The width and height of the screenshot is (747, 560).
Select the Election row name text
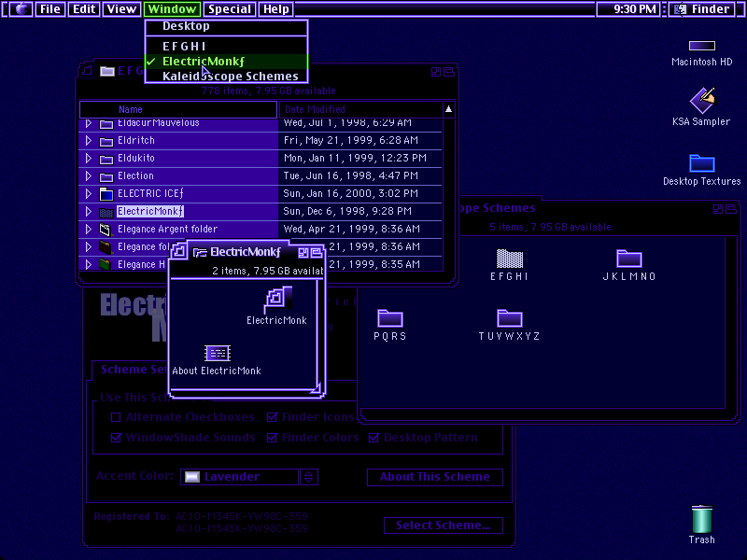135,175
